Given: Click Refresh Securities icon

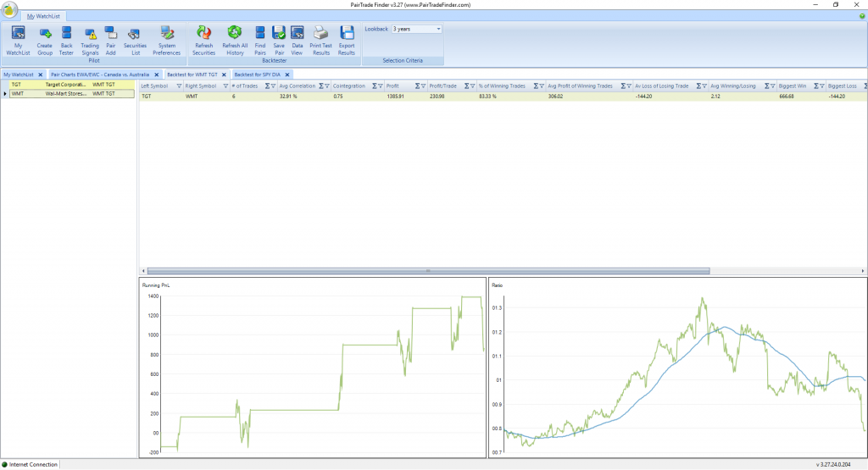Looking at the screenshot, I should point(203,39).
